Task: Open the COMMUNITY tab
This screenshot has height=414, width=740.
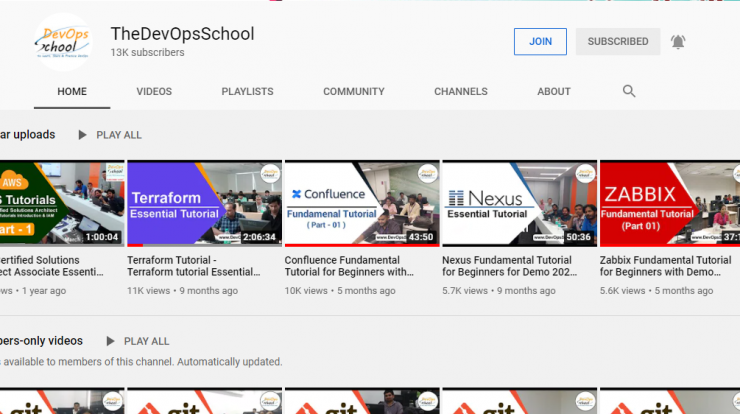Action: pos(353,92)
